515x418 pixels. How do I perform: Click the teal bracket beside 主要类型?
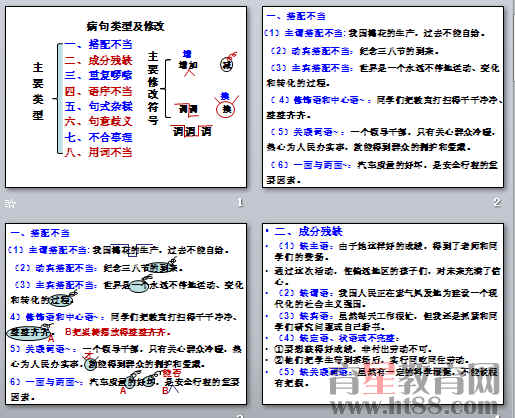tap(59, 98)
